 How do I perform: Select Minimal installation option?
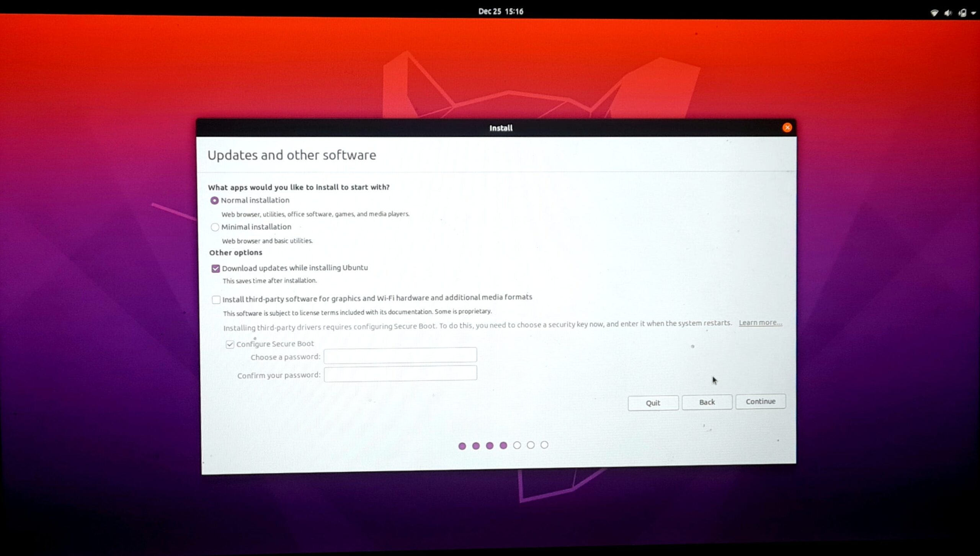coord(215,227)
